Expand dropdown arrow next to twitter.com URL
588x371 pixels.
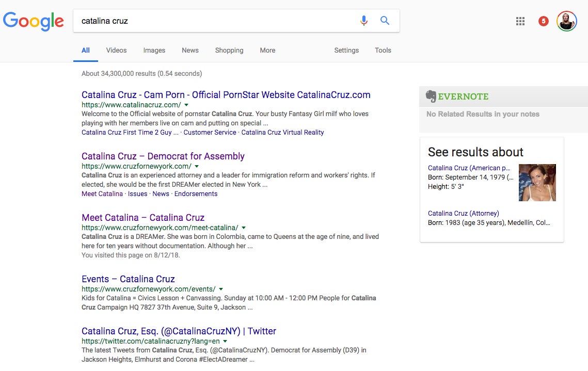(x=225, y=342)
